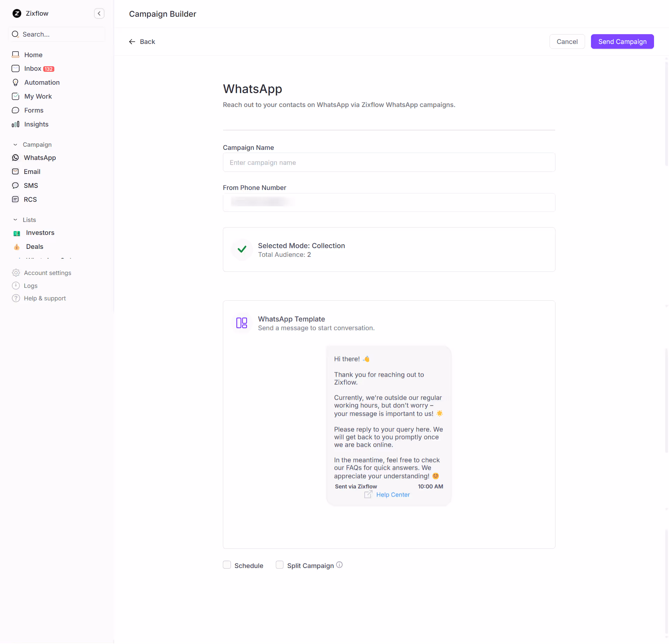Screen dimensions: 669x644
Task: Enable the Schedule checkbox
Action: 227,565
